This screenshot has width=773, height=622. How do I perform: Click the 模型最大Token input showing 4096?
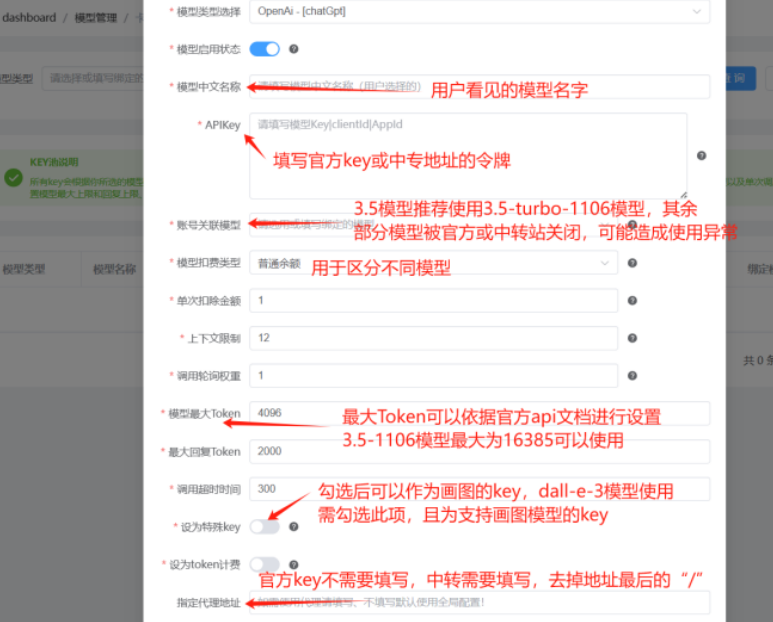[x=479, y=414]
